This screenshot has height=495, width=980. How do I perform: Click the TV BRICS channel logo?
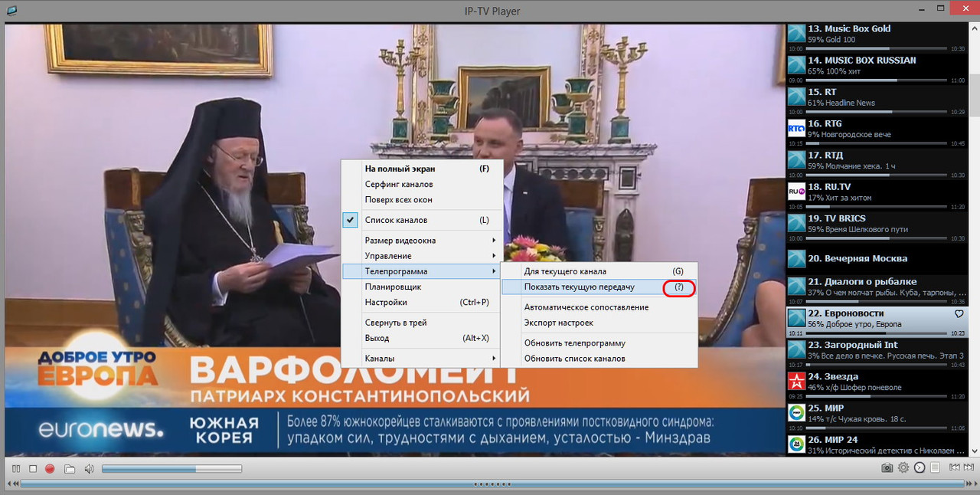(796, 222)
